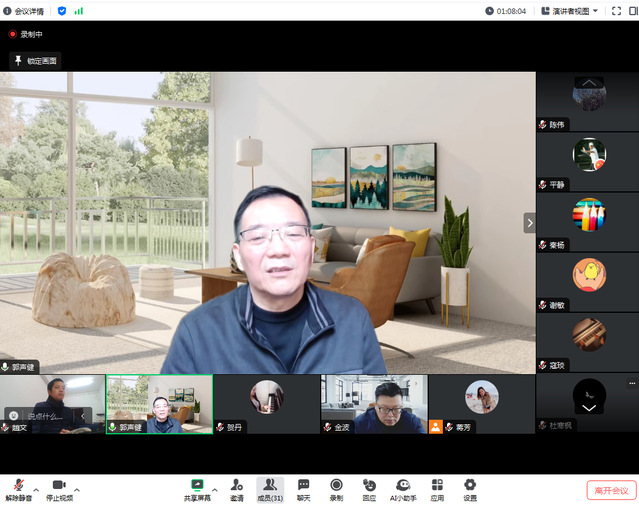Screen dimensions: 639x506
Task: Open the reactions (回应) menu
Action: pos(369,488)
